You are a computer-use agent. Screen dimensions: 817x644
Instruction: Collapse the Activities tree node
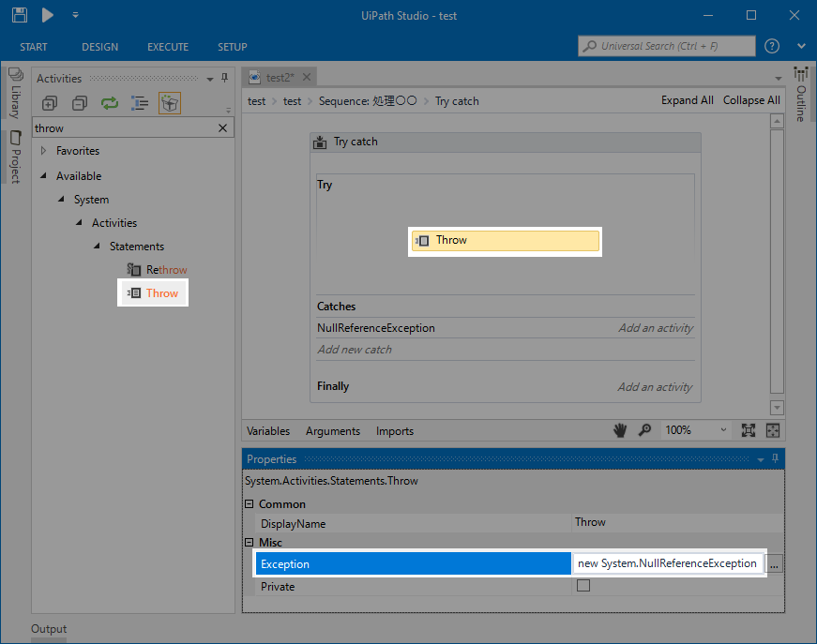[79, 223]
